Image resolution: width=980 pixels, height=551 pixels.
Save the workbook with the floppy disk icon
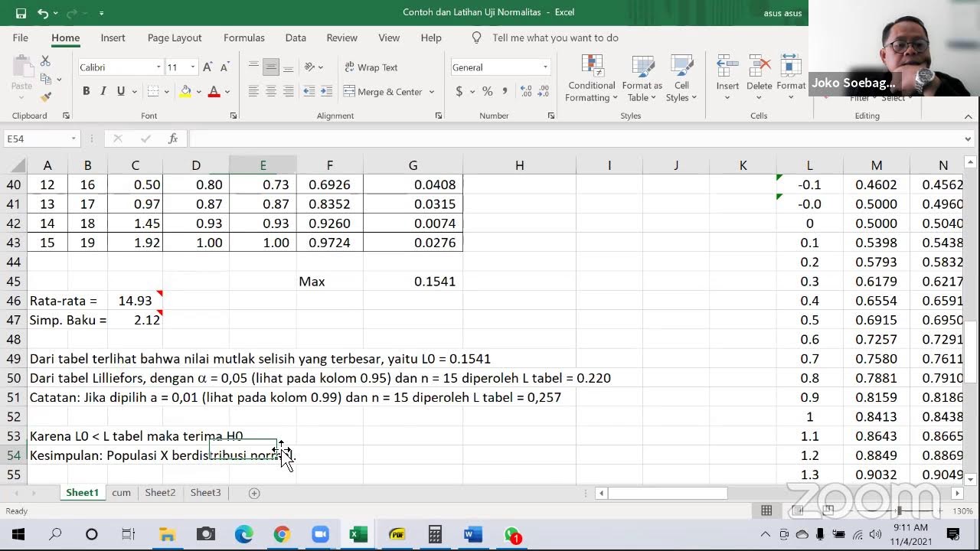click(21, 13)
